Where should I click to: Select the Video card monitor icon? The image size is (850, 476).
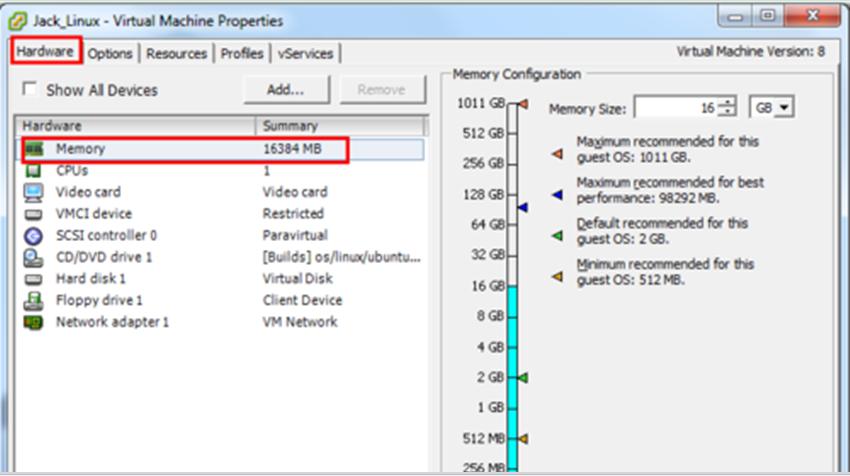click(x=33, y=192)
